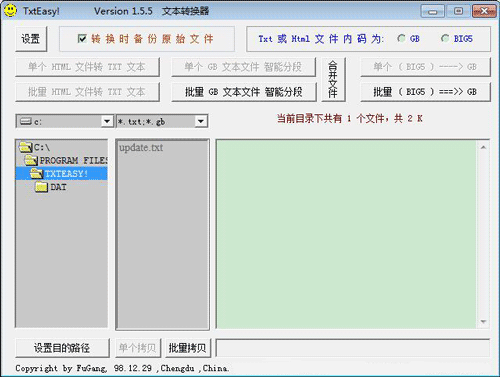The image size is (500, 377).
Task: Click 单个 GB 文本文件 智能分段 button
Action: point(244,67)
